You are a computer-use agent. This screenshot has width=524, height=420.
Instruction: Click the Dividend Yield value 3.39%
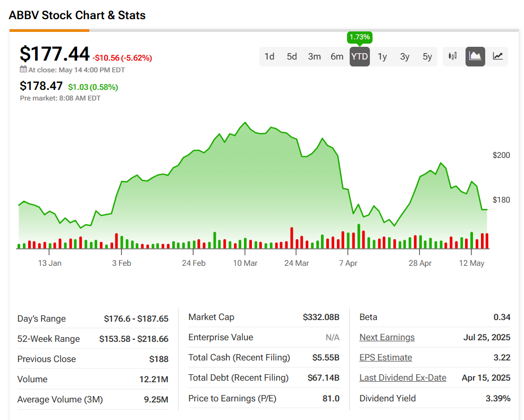coord(498,399)
